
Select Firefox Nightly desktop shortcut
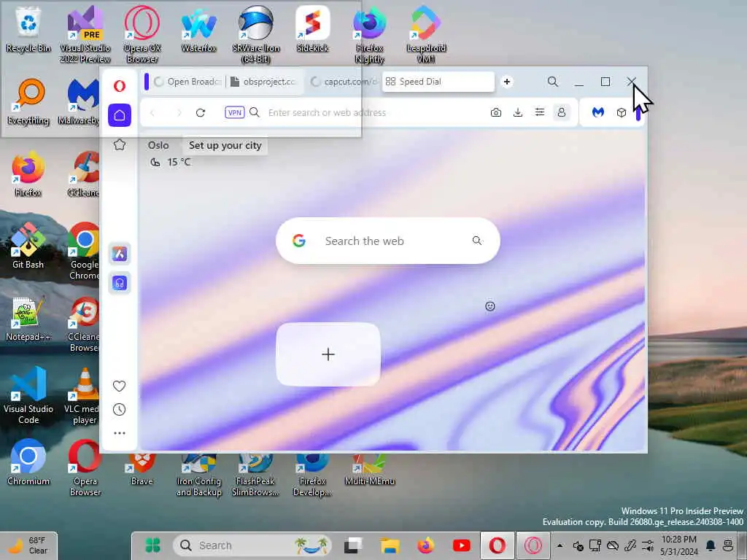click(x=369, y=34)
